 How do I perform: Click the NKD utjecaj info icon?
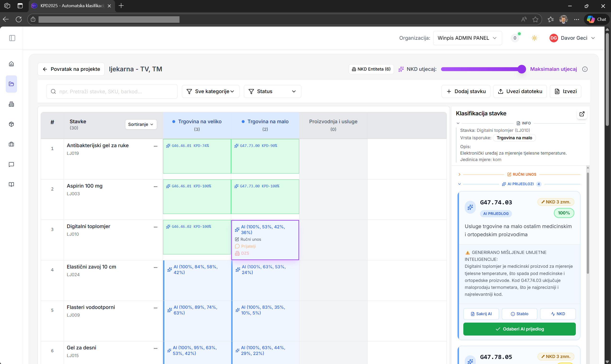click(585, 69)
